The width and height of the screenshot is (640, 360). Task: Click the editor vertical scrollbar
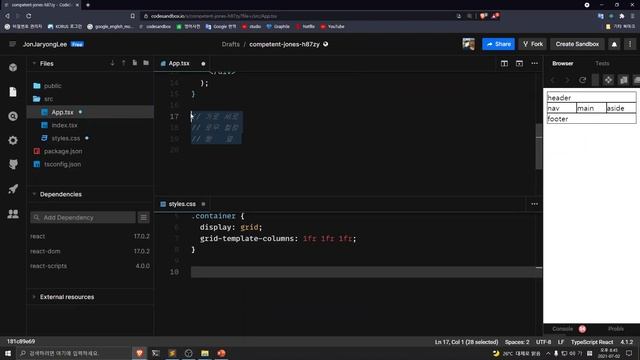(x=539, y=146)
